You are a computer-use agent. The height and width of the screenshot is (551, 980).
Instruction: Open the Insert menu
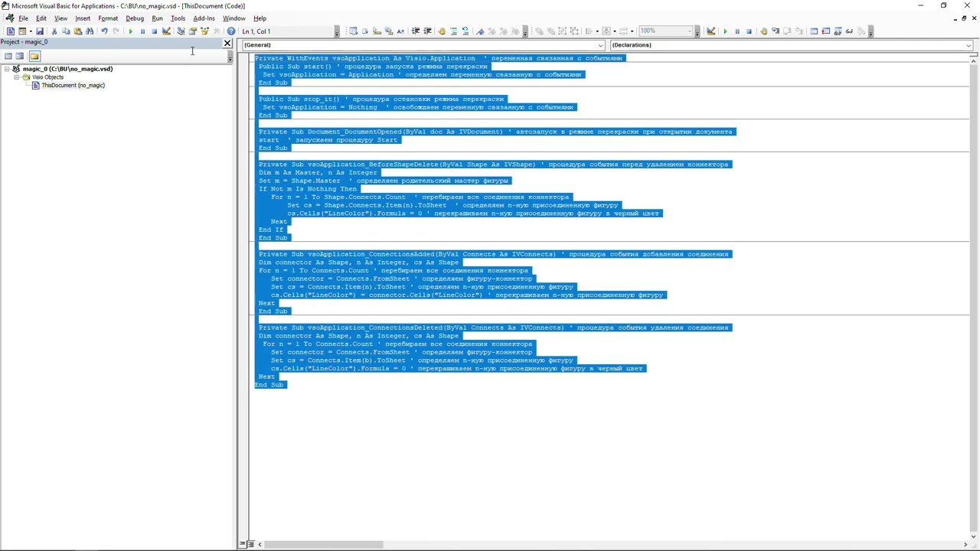(83, 18)
